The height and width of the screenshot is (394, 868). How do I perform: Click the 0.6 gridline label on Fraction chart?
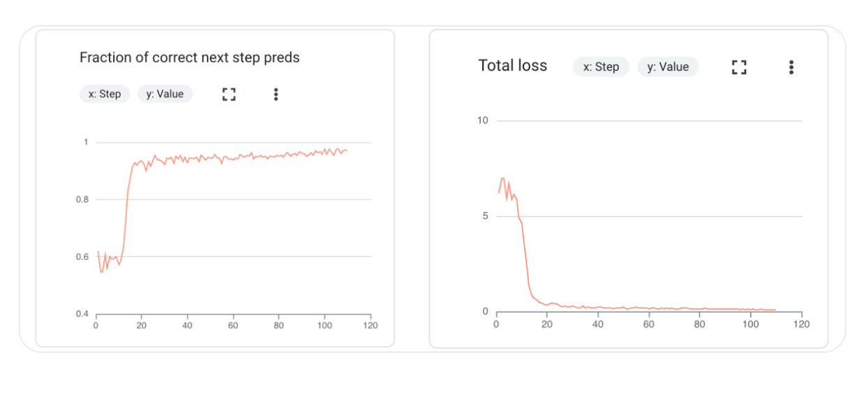coord(83,256)
